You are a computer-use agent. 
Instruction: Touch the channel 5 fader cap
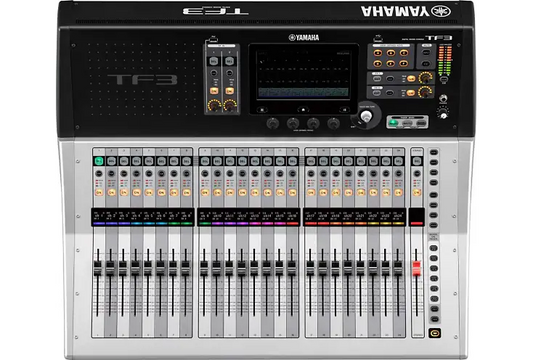pyautogui.click(x=148, y=268)
